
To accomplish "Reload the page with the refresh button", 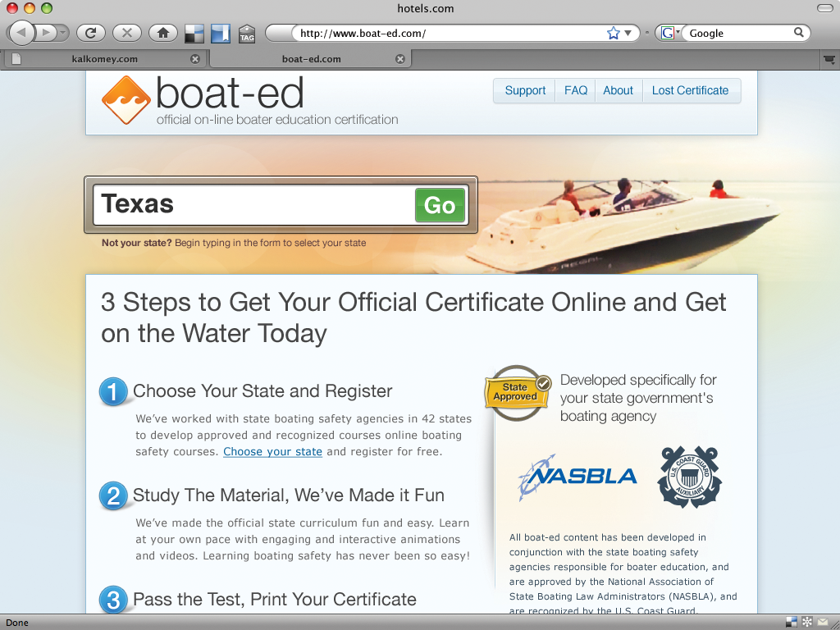I will 90,33.
